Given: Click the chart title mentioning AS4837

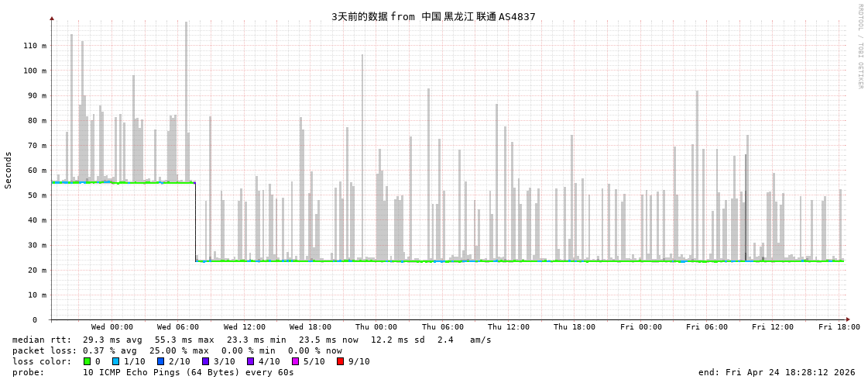Looking at the screenshot, I should [434, 16].
